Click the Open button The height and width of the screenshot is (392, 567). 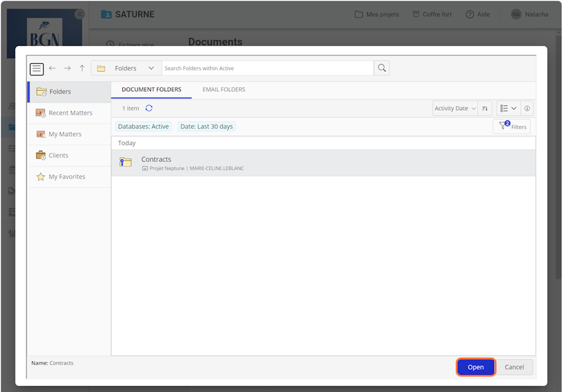click(x=475, y=367)
